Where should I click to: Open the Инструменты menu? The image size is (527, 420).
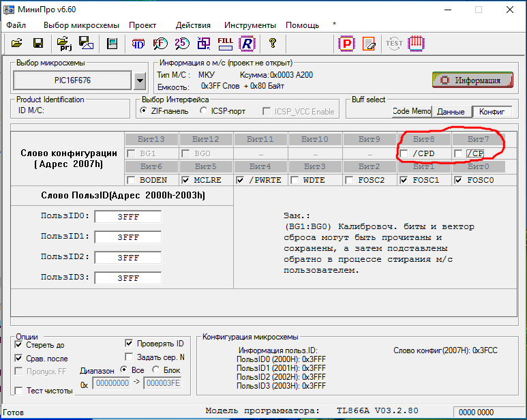pyautogui.click(x=250, y=25)
